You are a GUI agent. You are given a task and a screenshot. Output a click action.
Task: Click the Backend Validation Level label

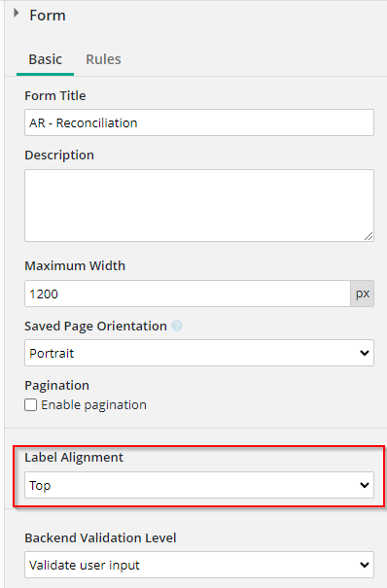[x=100, y=537]
